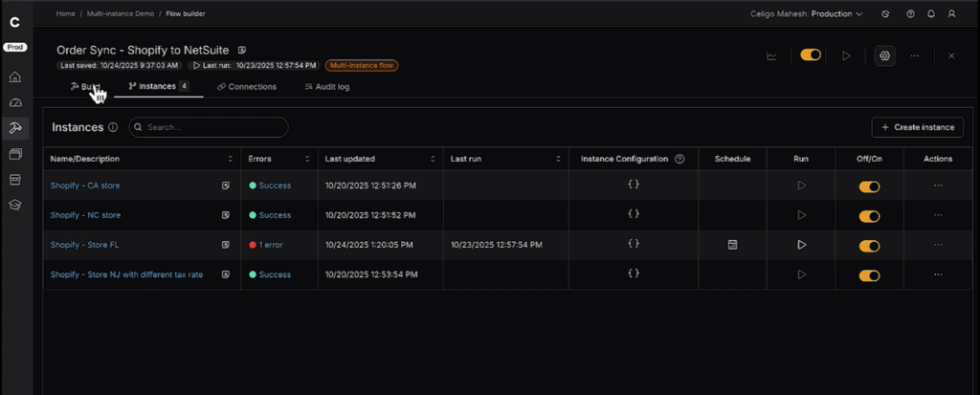Open the graduation cap learning icon
Viewport: 980px width, 395px height.
(15, 205)
